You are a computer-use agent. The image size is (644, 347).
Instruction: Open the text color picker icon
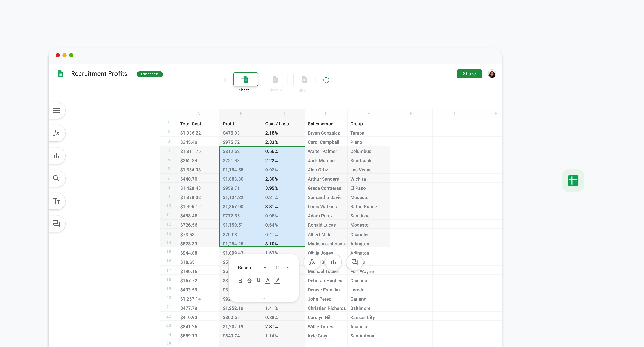pyautogui.click(x=267, y=281)
